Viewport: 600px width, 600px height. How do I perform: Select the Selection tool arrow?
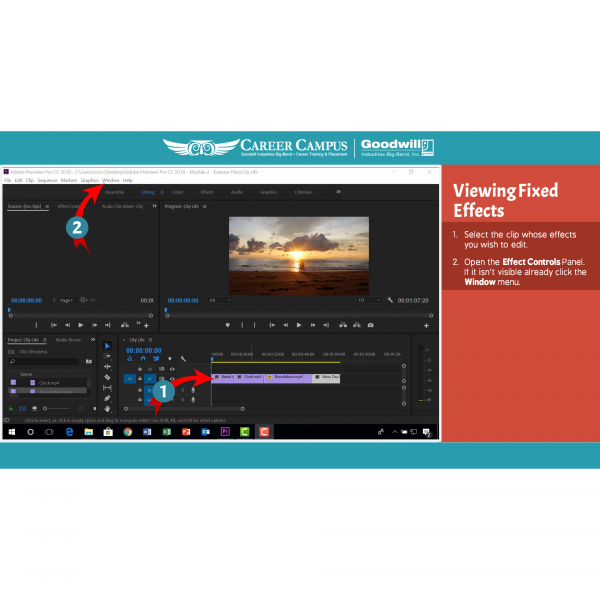point(108,346)
